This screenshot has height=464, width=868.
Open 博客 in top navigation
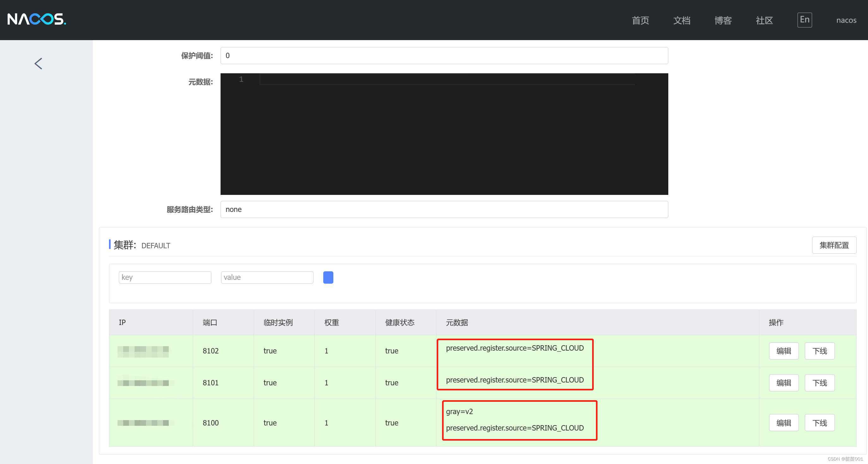click(x=723, y=20)
